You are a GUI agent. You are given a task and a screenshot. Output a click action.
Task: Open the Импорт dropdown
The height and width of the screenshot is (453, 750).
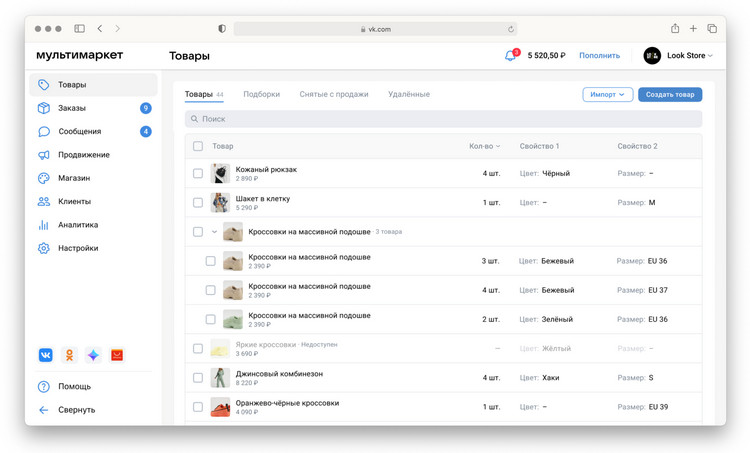(607, 95)
